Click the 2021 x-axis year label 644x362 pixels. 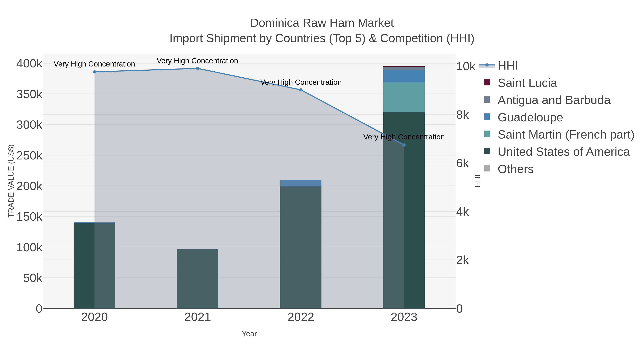point(197,317)
